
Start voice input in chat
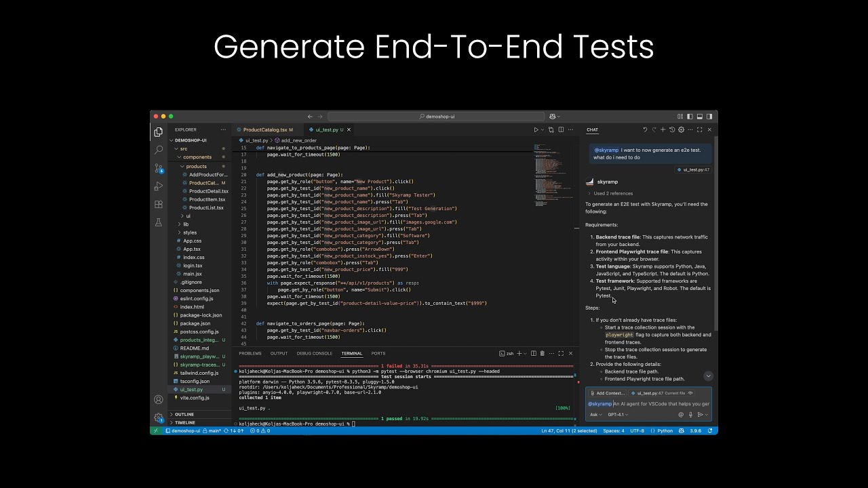tap(690, 414)
